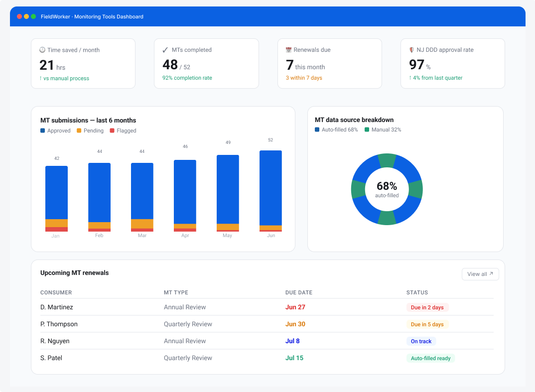Image resolution: width=535 pixels, height=392 pixels.
Task: Click the clock icon beside Time saved / month
Action: click(42, 50)
